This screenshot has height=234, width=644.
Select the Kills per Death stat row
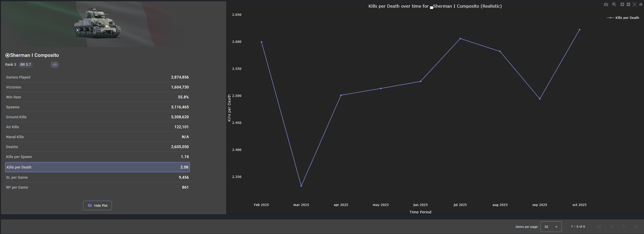[x=97, y=167]
